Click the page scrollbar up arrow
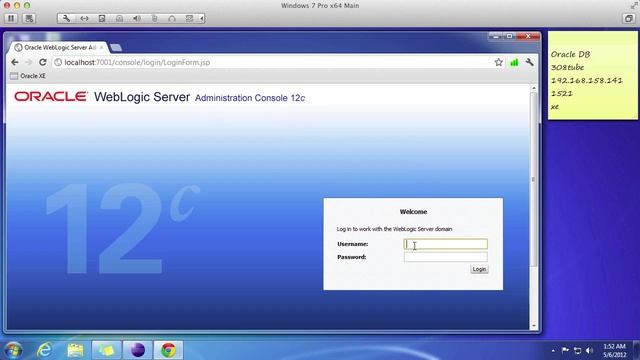The image size is (640, 360). 533,89
